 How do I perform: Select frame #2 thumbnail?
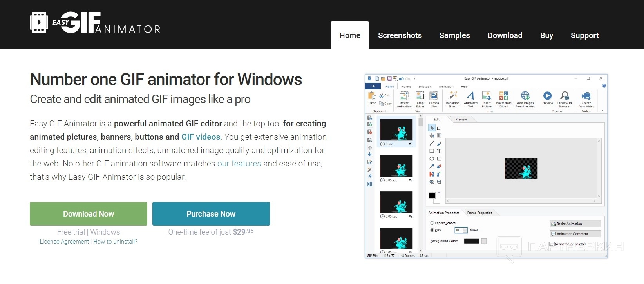click(396, 166)
